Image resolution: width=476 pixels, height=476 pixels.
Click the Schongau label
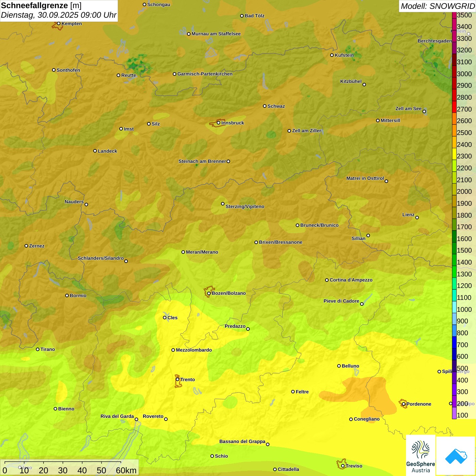coord(159,4)
